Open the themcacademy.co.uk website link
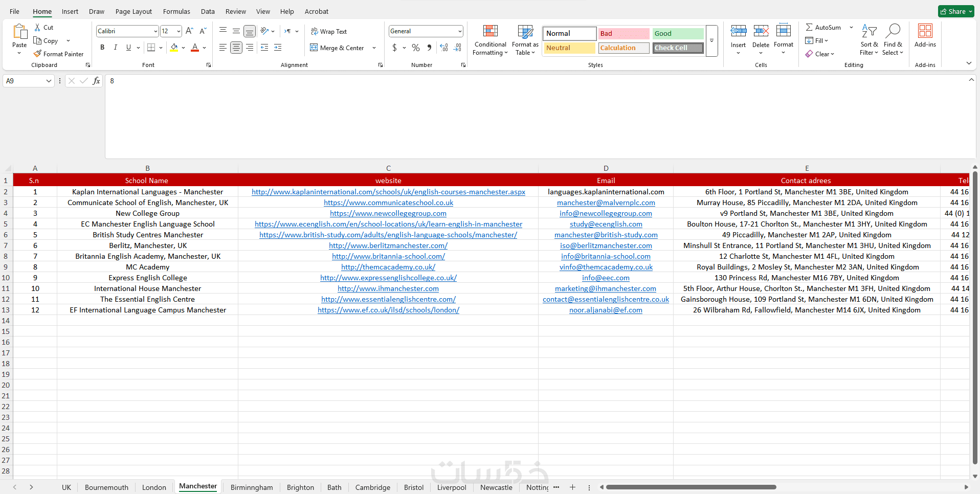The height and width of the screenshot is (494, 980). click(388, 267)
